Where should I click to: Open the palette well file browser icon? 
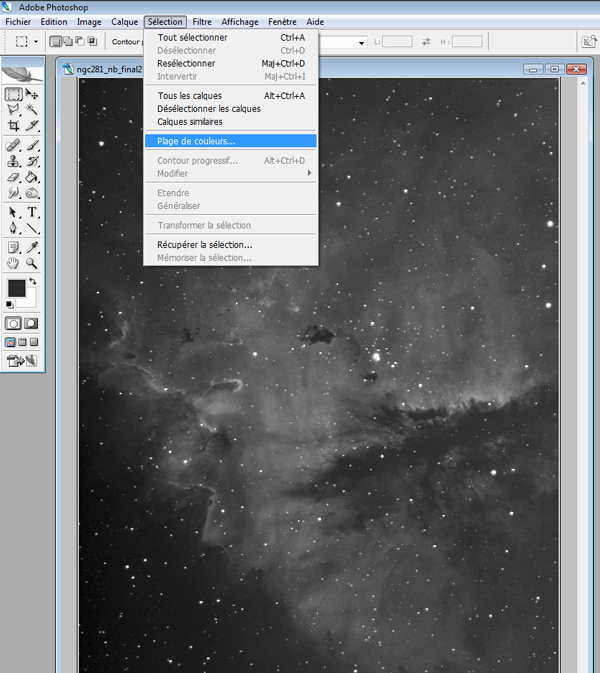588,42
